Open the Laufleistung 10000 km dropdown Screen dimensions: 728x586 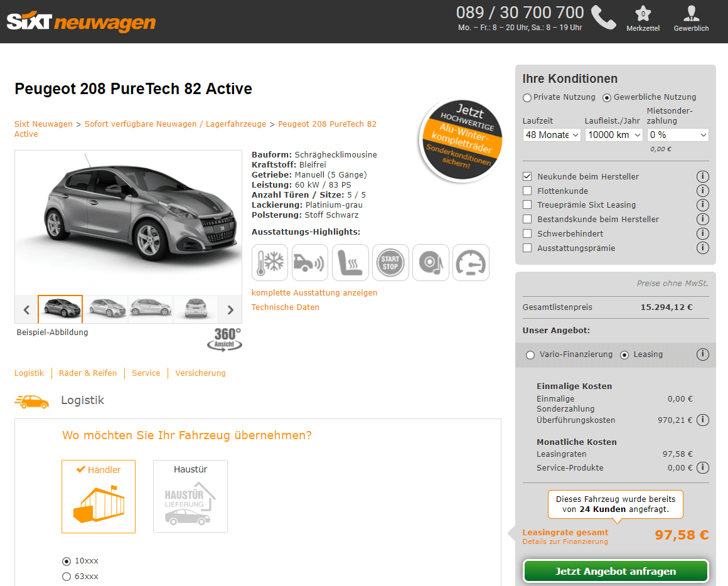pyautogui.click(x=614, y=135)
